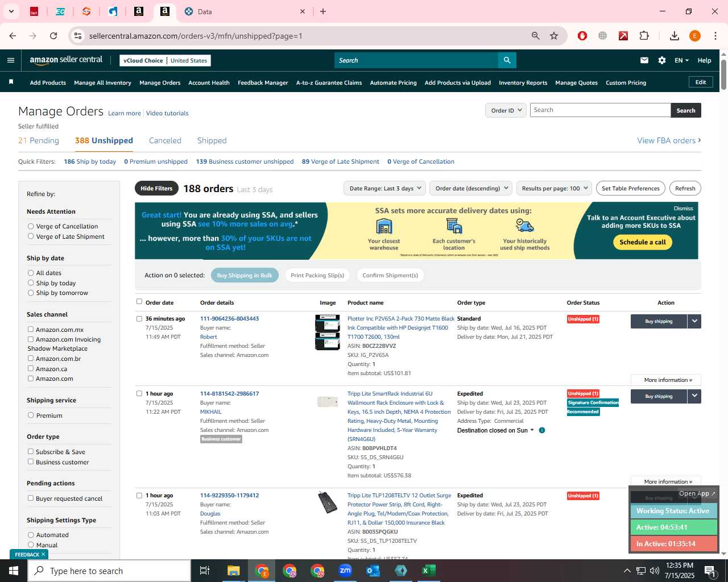Click the Hide Filters button
The image size is (728, 582).
click(156, 188)
